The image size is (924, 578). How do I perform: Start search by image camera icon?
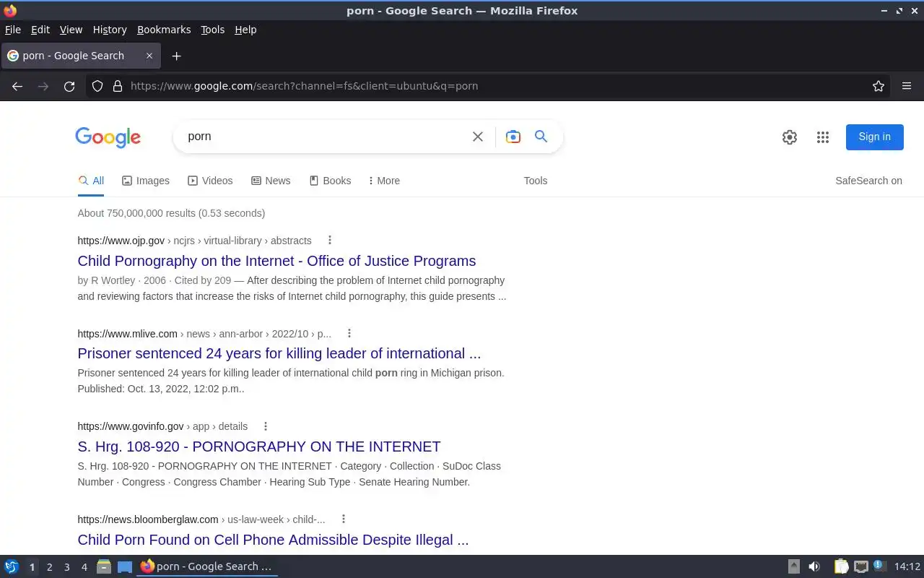[513, 137]
